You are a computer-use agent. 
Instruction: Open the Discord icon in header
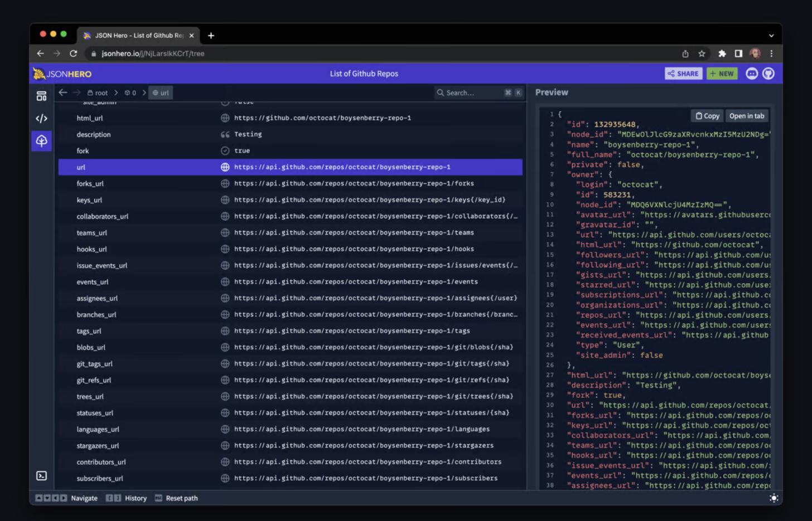click(x=752, y=74)
